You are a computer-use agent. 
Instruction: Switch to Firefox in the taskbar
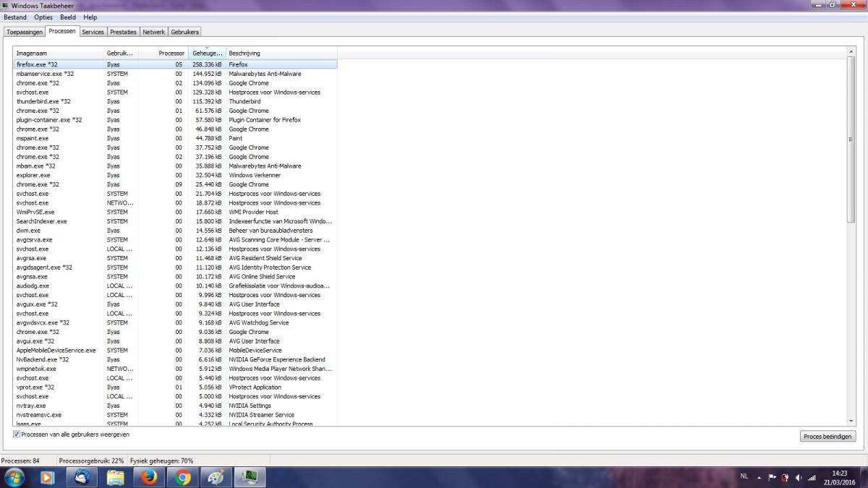click(150, 477)
